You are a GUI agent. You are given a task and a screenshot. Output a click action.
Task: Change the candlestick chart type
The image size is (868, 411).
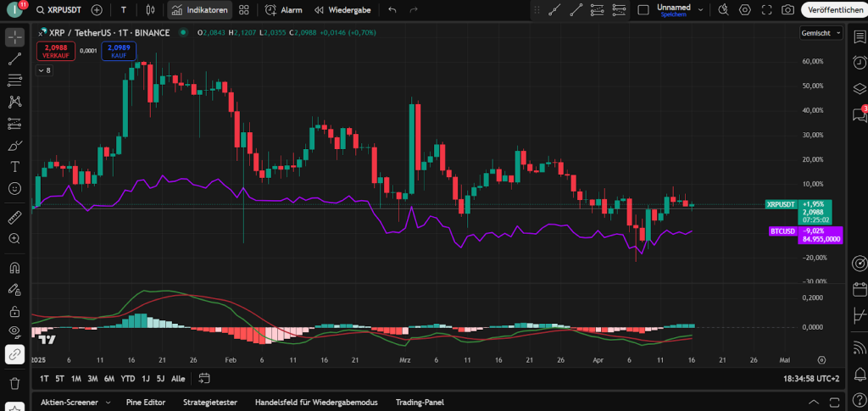tap(150, 10)
